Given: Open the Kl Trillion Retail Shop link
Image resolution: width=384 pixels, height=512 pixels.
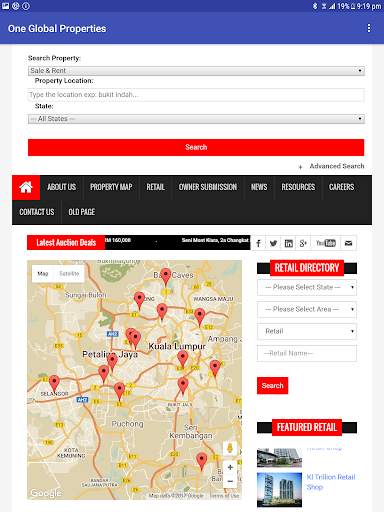Looking at the screenshot, I should point(331,482).
